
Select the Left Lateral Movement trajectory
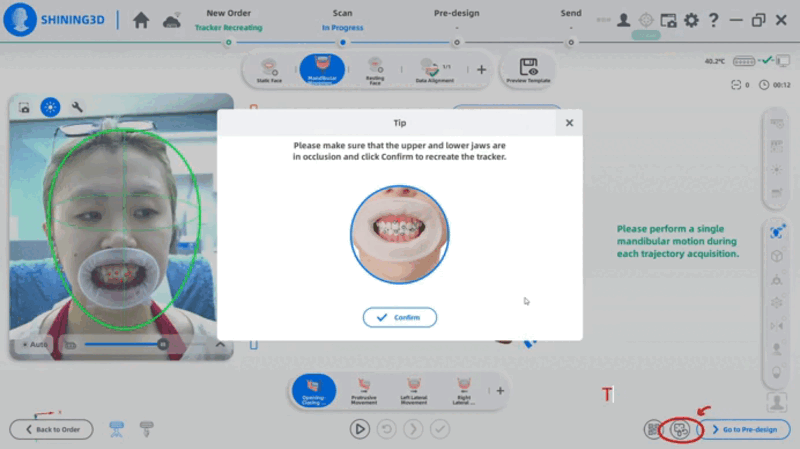414,391
